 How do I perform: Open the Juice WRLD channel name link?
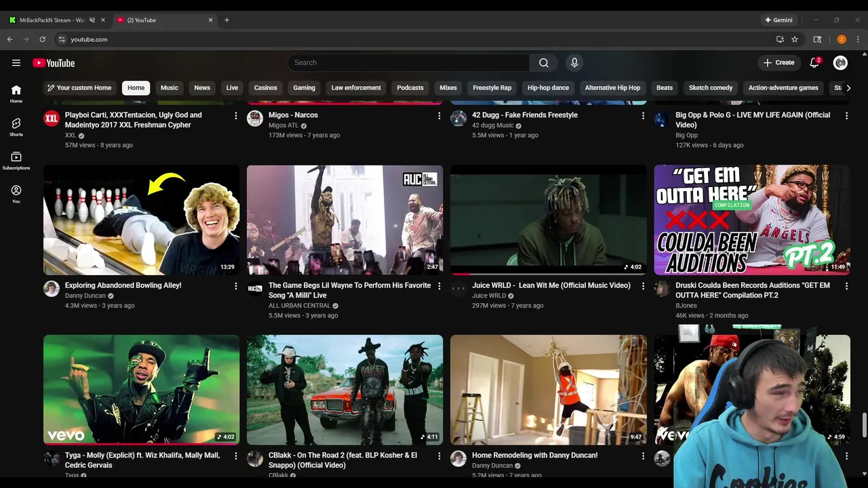pos(489,296)
